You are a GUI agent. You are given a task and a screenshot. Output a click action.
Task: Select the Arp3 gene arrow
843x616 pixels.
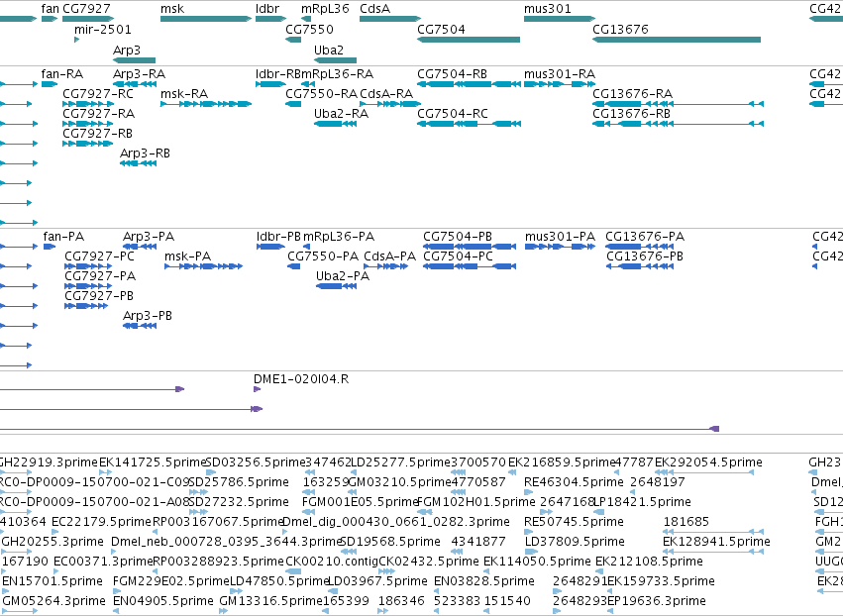(135, 60)
